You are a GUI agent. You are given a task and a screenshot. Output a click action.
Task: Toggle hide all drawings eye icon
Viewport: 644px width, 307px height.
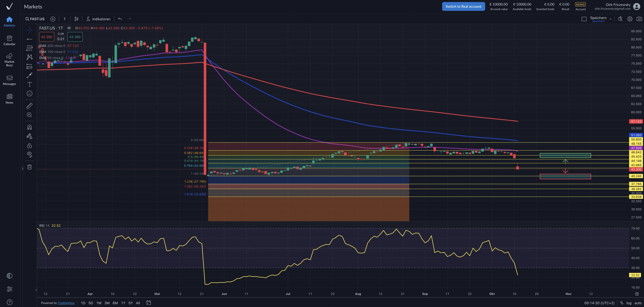29,154
